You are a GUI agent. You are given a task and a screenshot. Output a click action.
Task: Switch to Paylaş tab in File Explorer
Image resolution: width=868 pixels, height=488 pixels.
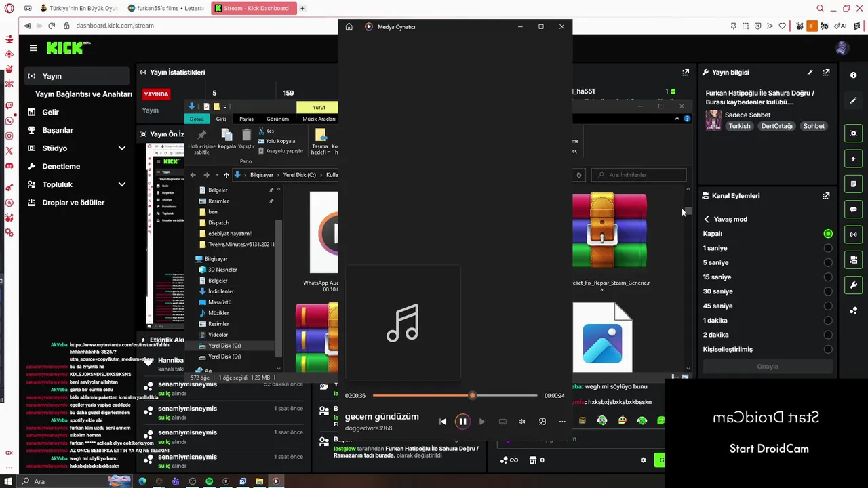click(x=246, y=119)
